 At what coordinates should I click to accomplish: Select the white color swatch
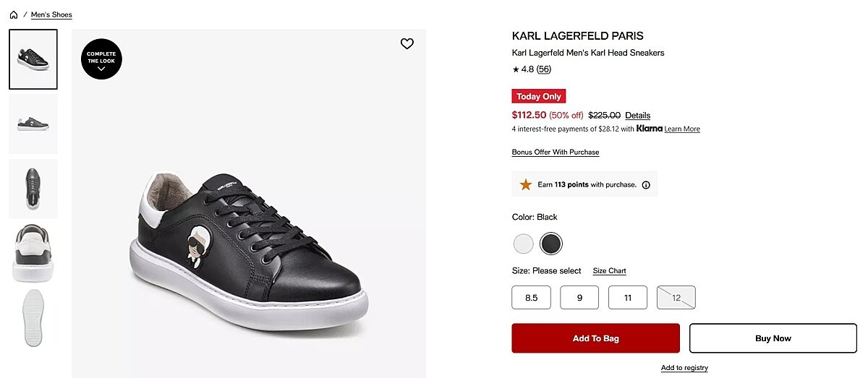click(x=523, y=244)
